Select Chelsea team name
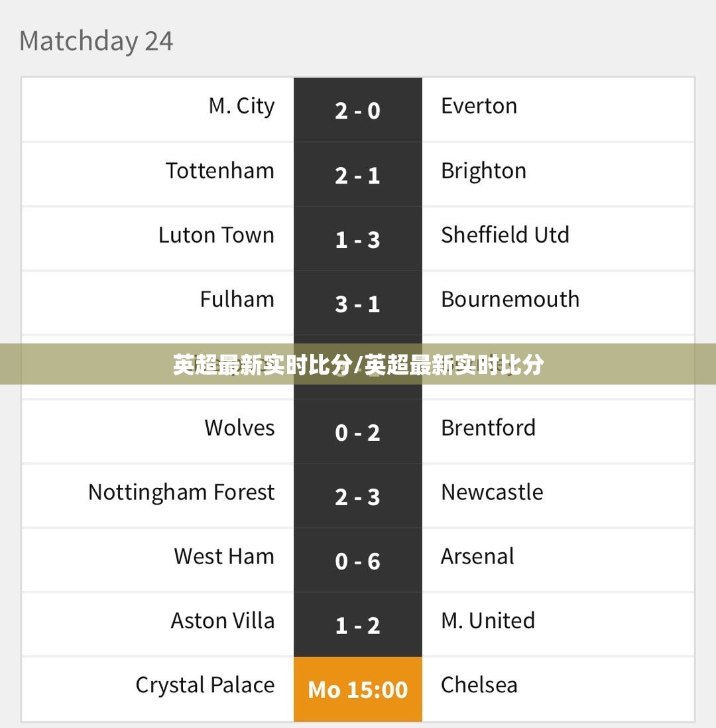This screenshot has width=716, height=728. pyautogui.click(x=479, y=685)
